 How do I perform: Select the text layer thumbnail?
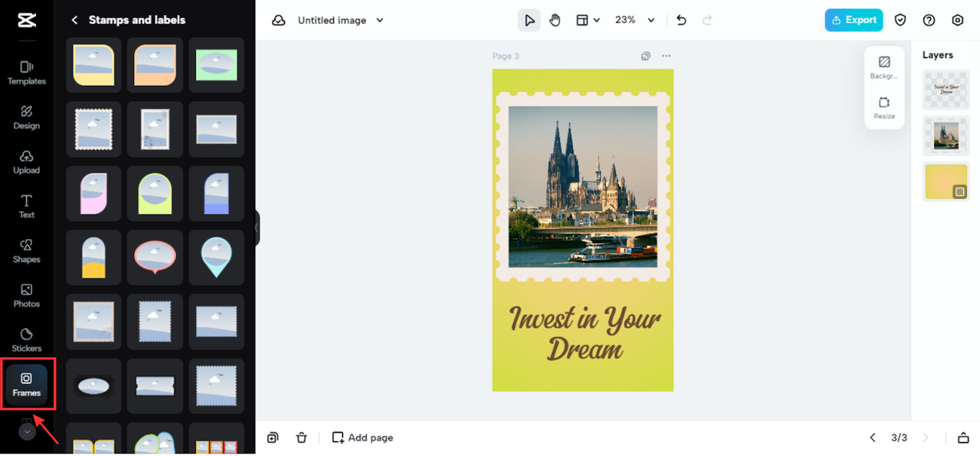946,90
